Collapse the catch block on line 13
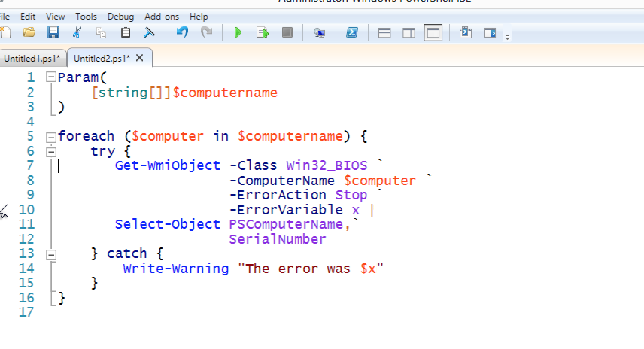Image resolution: width=644 pixels, height=349 pixels. (50, 254)
